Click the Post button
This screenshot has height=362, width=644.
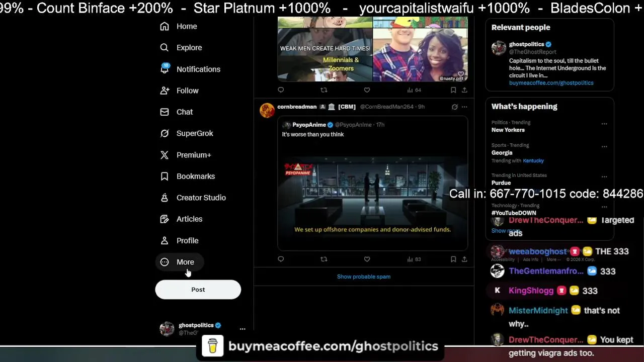[x=198, y=290]
